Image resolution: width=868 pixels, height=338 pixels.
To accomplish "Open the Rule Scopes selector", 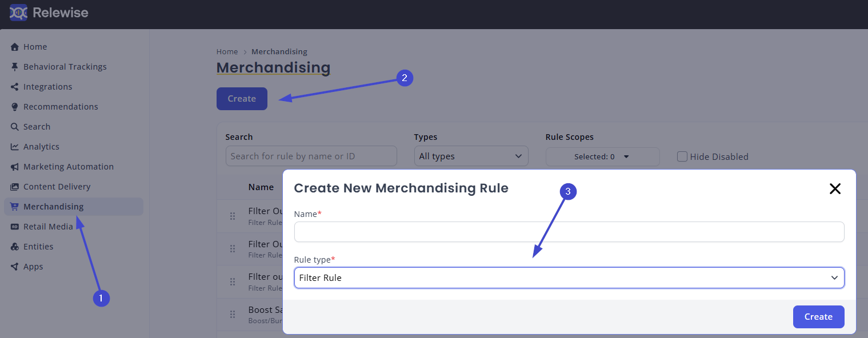I will [602, 156].
